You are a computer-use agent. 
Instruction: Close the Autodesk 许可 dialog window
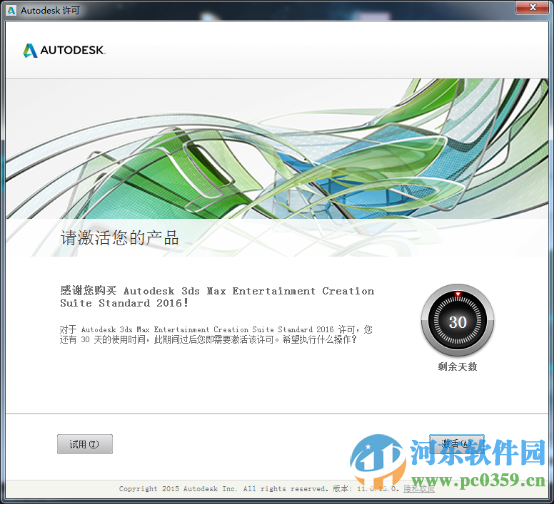point(532,7)
